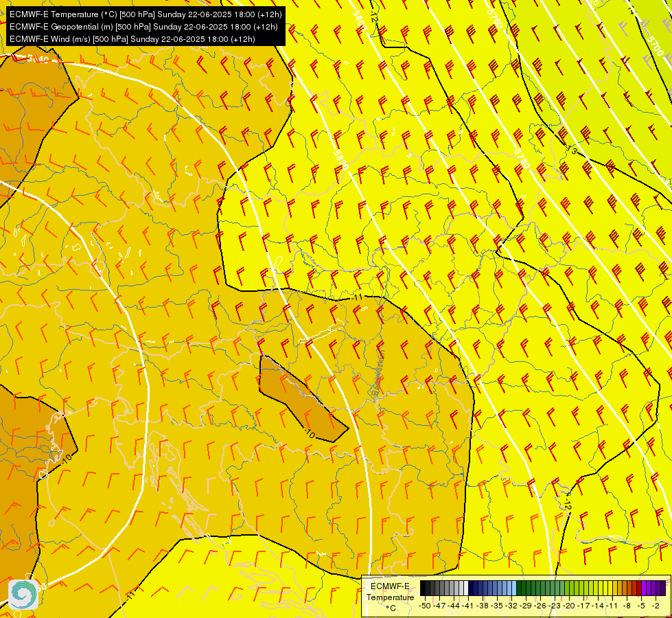Select the 5760 geopotential contour label
Image resolution: width=672 pixels, height=618 pixels.
coord(495,18)
